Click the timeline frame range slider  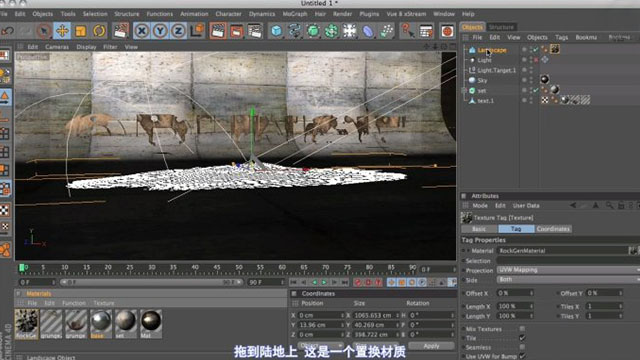[x=151, y=282]
